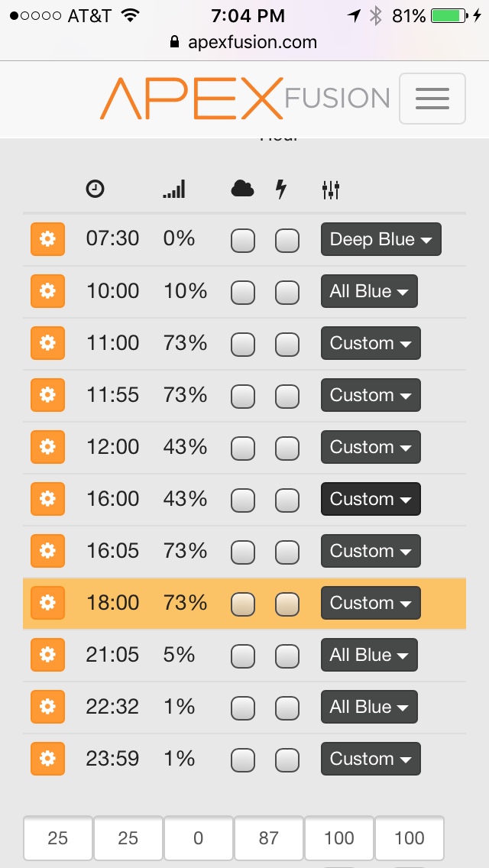The width and height of the screenshot is (489, 868).
Task: Click the channel field showing 87
Action: click(x=269, y=838)
